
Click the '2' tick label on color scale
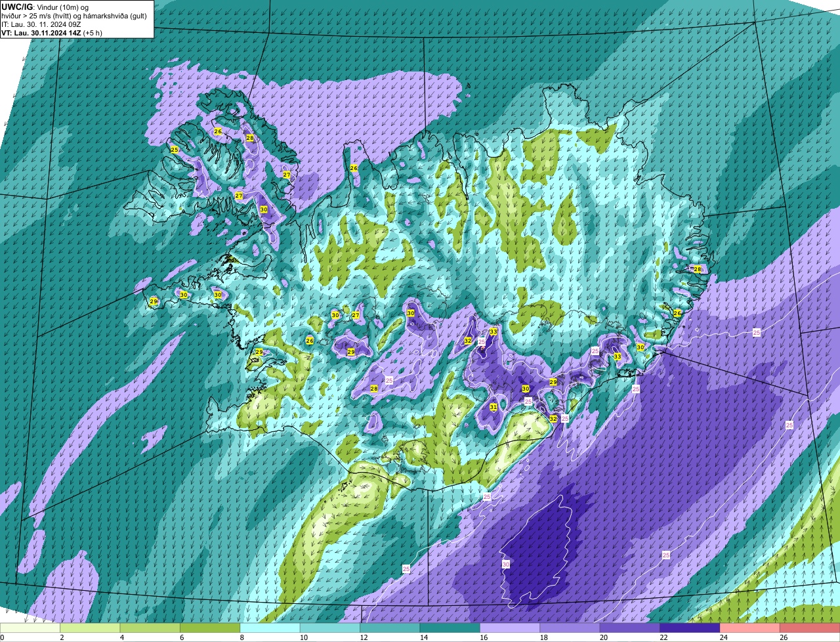pos(62,637)
